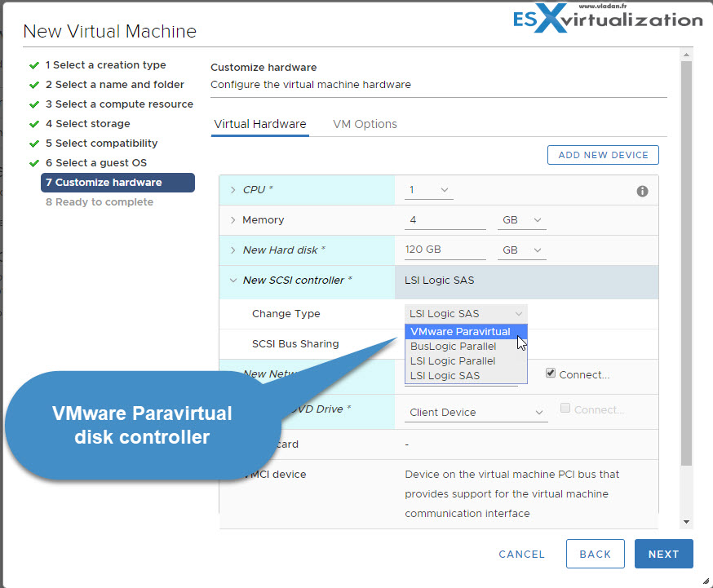Select LSI Logic SAS list option
This screenshot has width=713, height=588.
(x=466, y=375)
